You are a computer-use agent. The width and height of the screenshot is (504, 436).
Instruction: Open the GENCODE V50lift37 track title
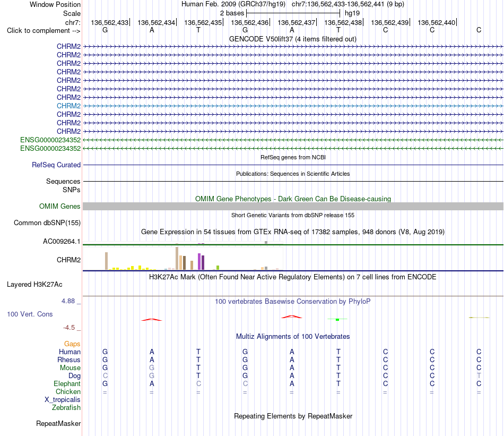point(292,39)
